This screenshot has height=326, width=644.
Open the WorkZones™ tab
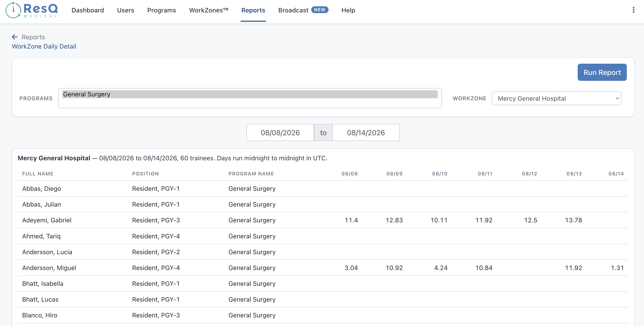click(x=209, y=10)
